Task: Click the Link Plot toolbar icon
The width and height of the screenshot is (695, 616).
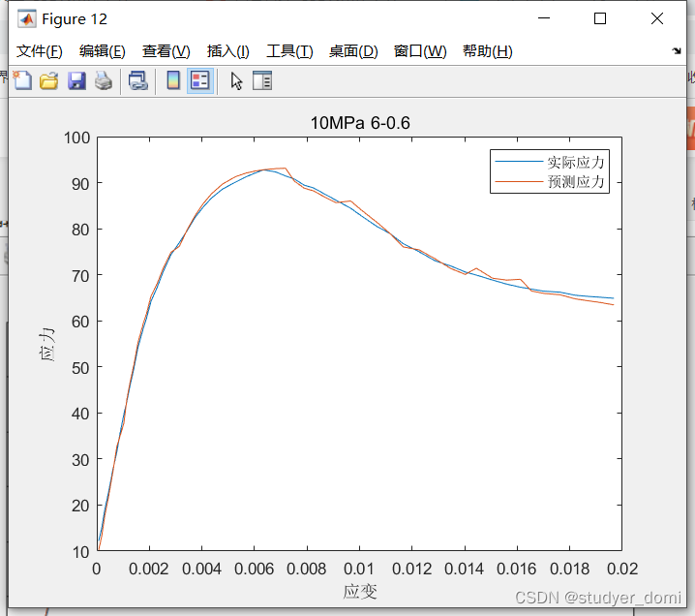Action: (x=137, y=81)
